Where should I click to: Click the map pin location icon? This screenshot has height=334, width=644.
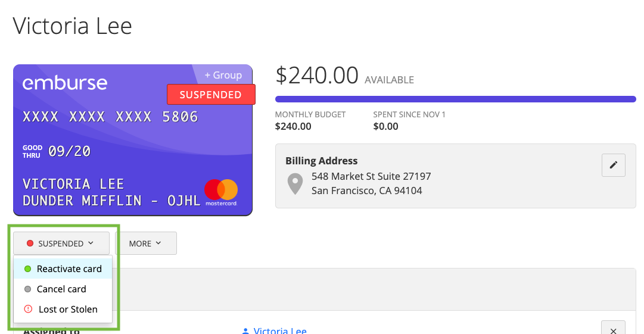(295, 183)
